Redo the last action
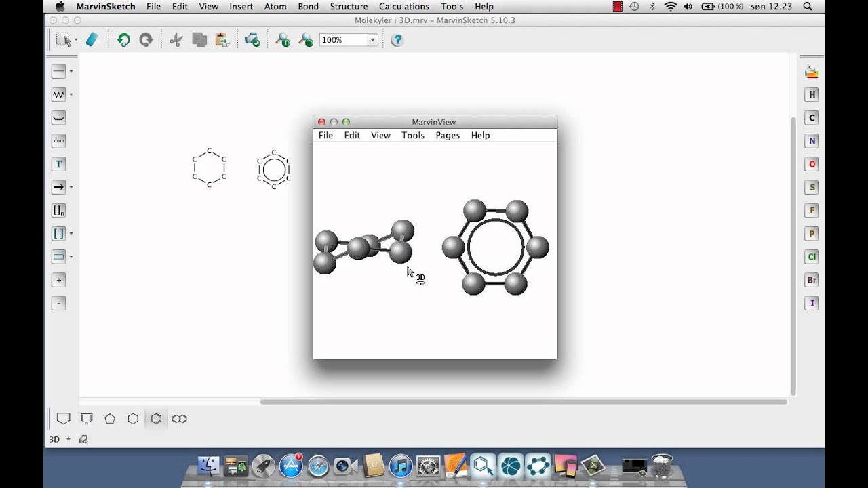The image size is (868, 488). click(x=146, y=40)
